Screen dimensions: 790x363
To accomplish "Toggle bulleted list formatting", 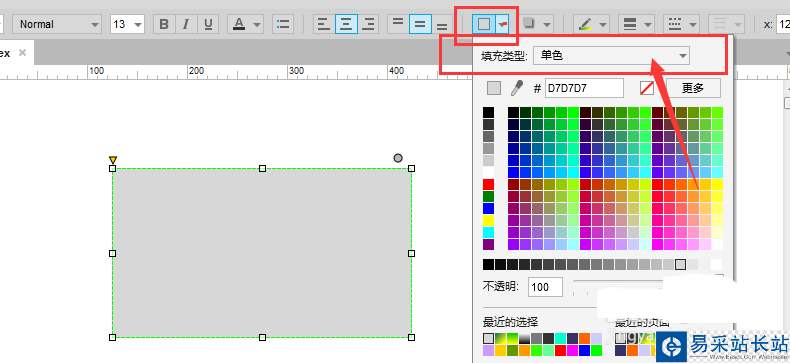I will (x=283, y=24).
